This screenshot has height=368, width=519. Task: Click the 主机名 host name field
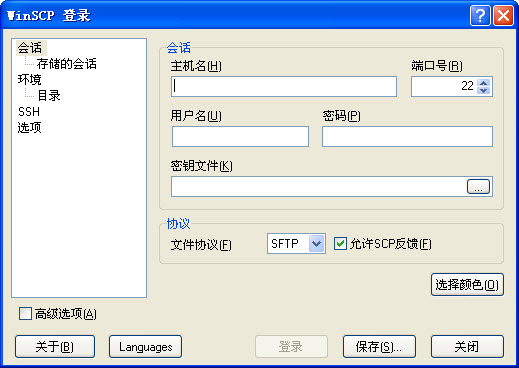tap(284, 87)
